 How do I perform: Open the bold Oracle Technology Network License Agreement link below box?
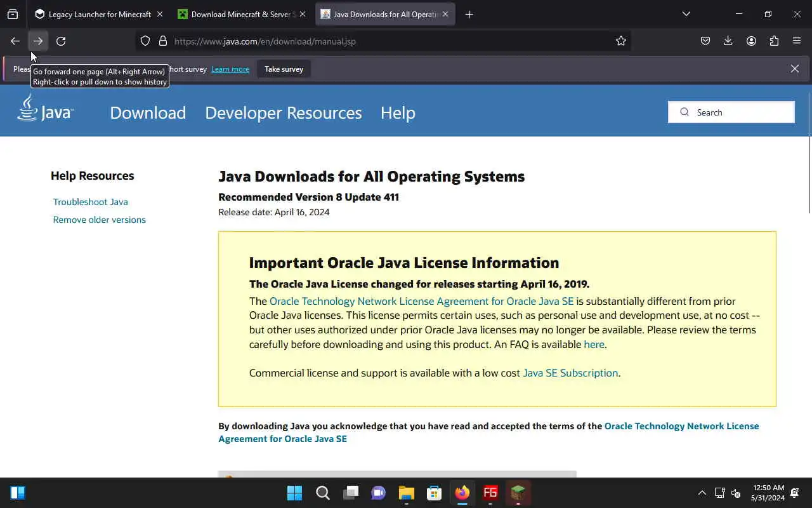point(488,432)
